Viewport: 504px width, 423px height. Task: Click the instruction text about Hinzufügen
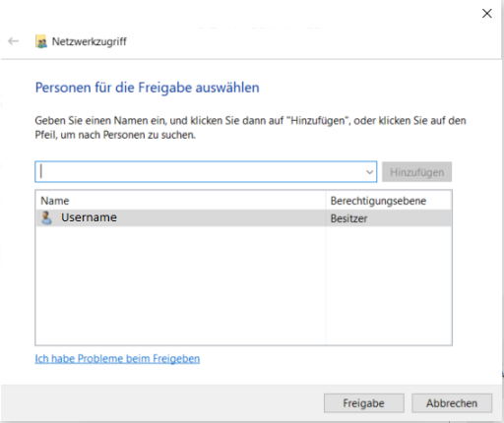250,128
